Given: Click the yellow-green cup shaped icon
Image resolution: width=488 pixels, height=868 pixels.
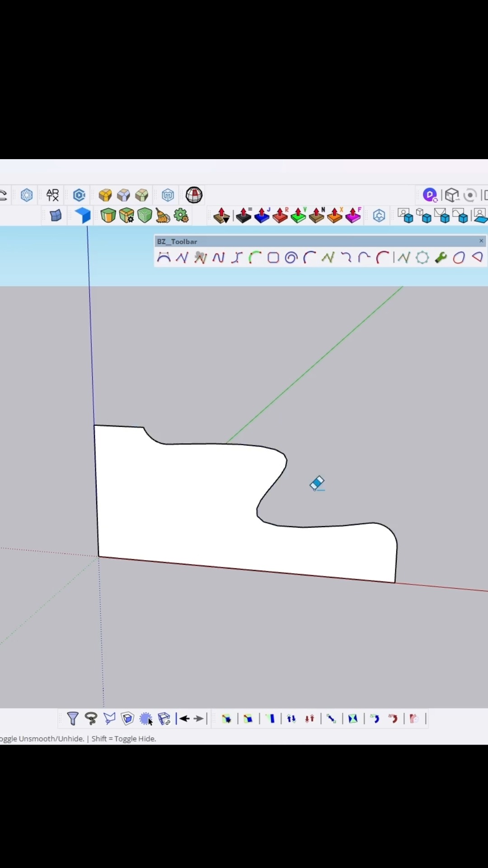Looking at the screenshot, I should click(108, 216).
